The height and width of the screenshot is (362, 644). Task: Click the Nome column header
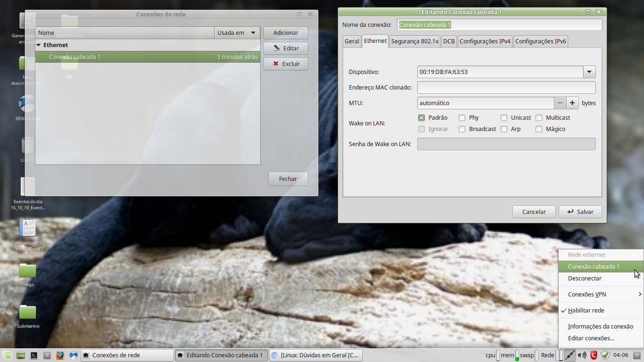coord(124,33)
